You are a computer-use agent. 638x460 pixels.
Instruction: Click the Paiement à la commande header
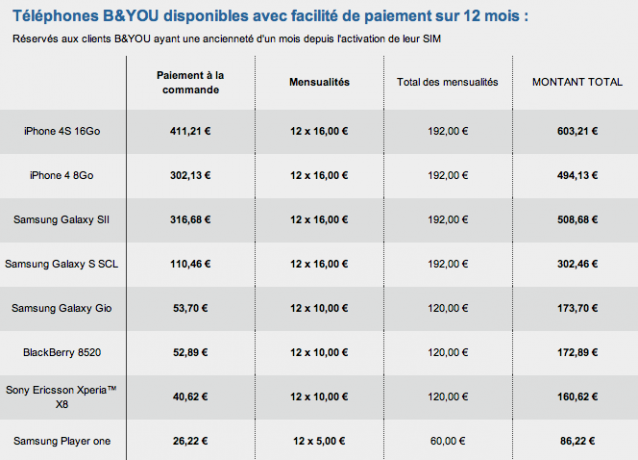coord(190,83)
